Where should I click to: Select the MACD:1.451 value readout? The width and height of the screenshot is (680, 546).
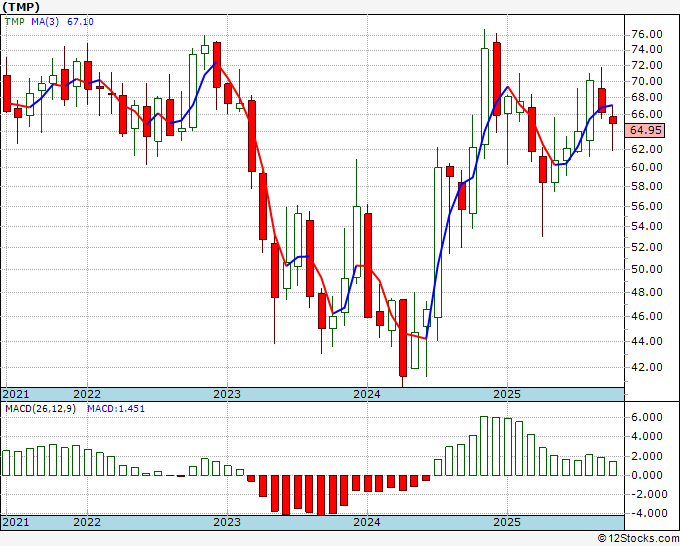[116, 409]
